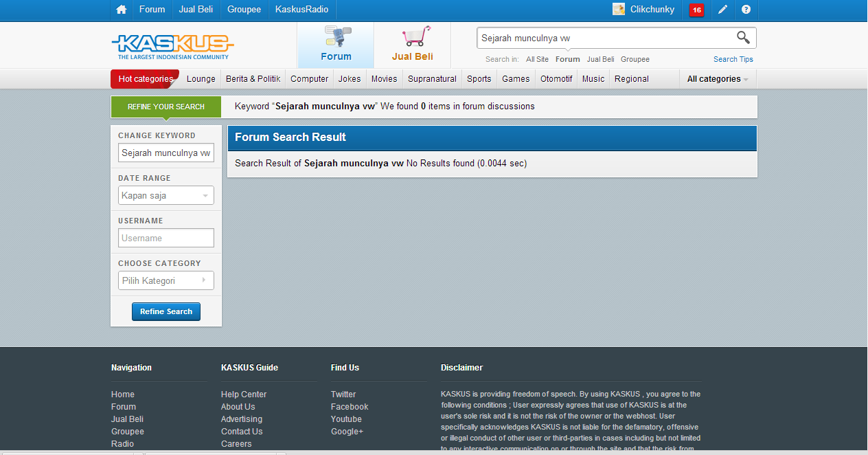This screenshot has width=868, height=455.
Task: Set search scope to Forum
Action: click(568, 59)
